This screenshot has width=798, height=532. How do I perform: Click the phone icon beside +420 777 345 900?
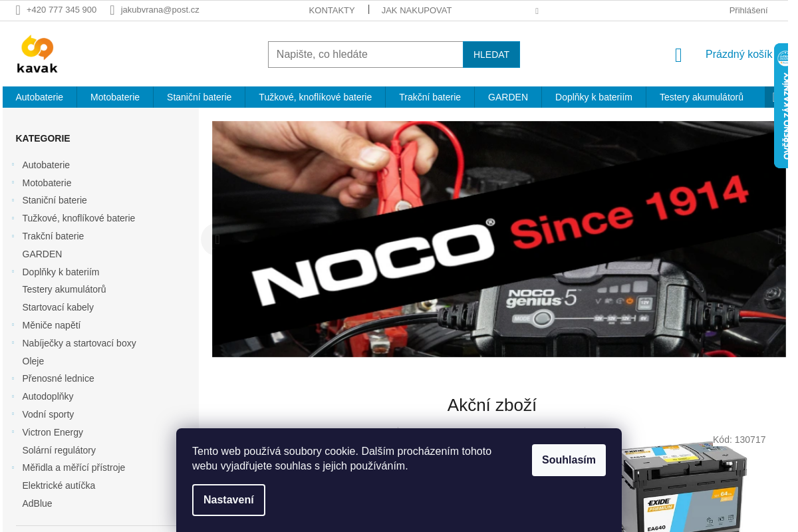point(18,10)
